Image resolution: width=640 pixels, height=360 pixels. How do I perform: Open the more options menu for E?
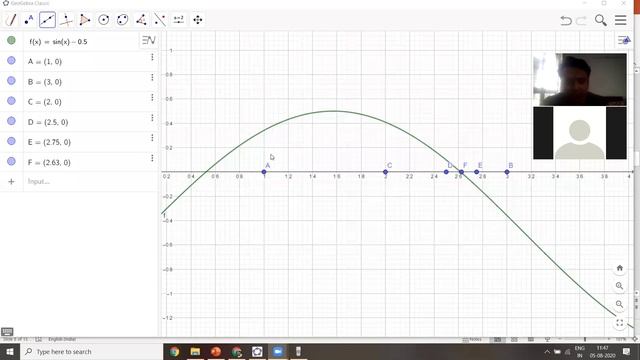152,138
